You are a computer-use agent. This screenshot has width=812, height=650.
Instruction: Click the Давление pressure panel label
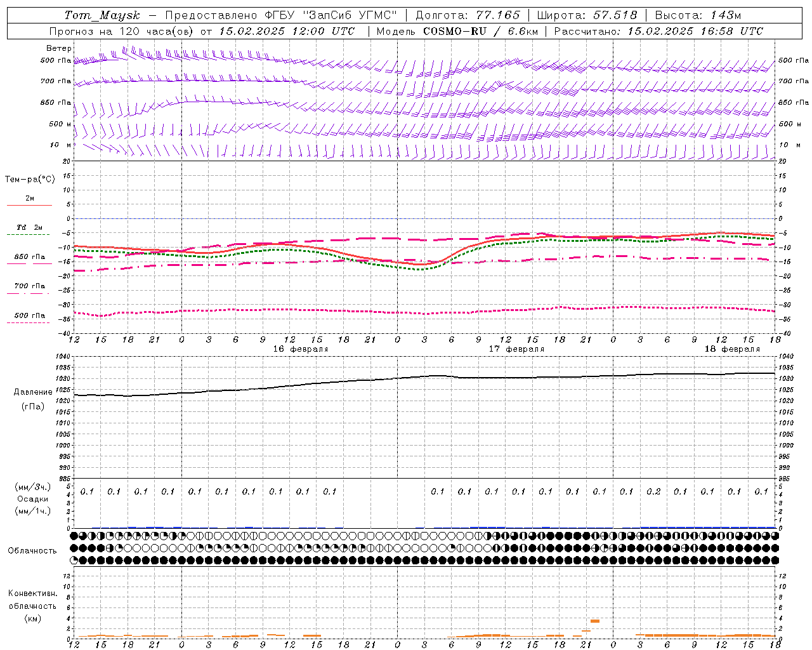tap(33, 392)
